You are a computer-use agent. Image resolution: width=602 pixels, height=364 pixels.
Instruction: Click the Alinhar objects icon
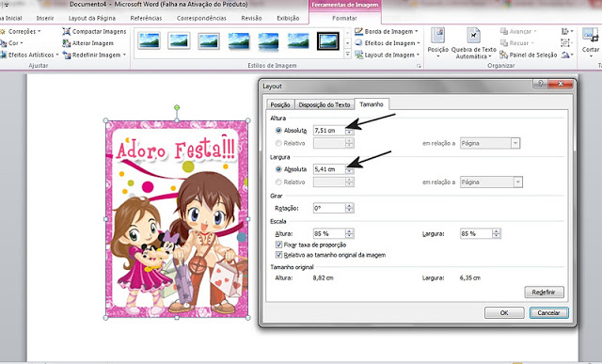coord(566,31)
